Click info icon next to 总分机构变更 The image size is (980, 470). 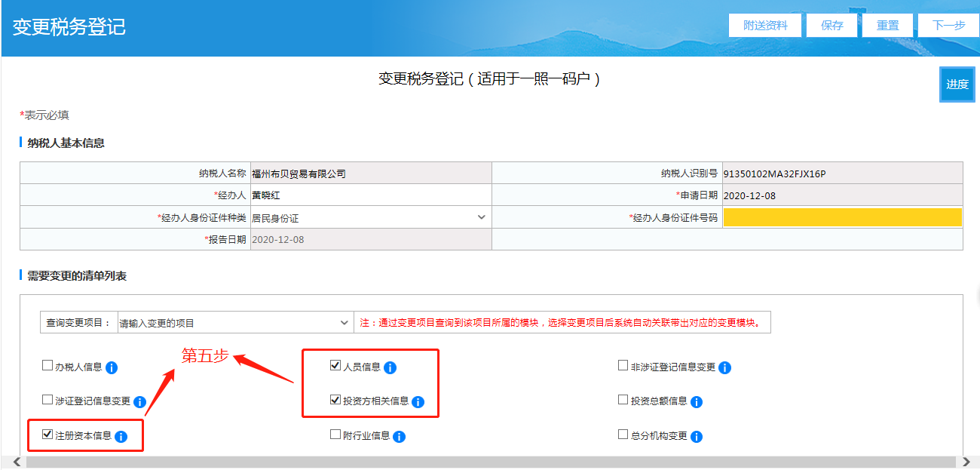(x=697, y=437)
